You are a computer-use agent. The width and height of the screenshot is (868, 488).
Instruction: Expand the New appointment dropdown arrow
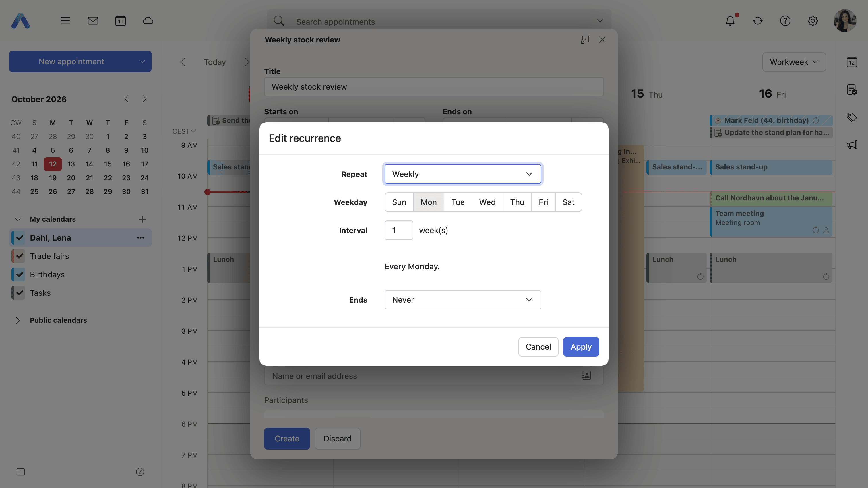point(142,62)
